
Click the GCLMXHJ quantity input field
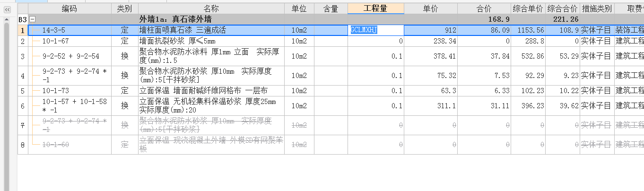376,30
